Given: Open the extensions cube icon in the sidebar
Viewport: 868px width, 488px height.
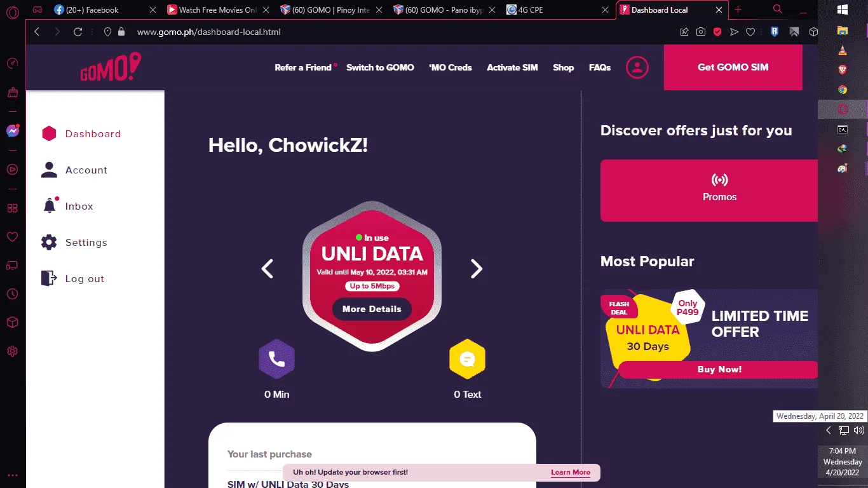Looking at the screenshot, I should [13, 323].
